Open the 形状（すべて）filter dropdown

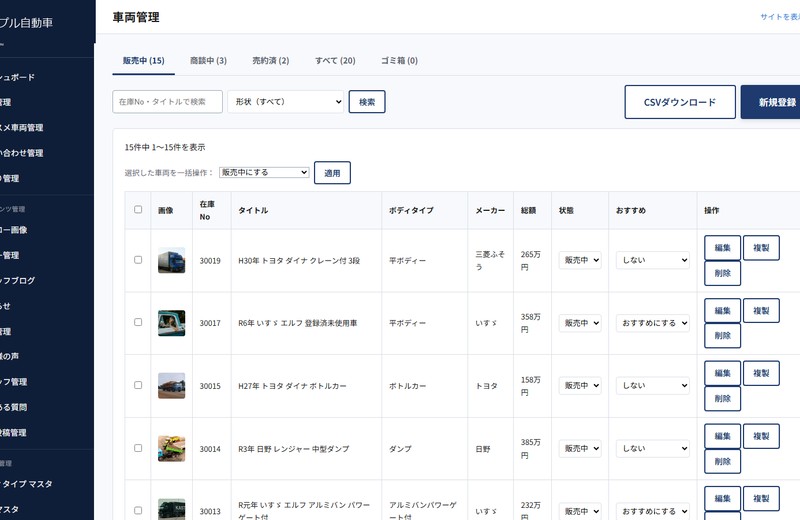coord(286,102)
